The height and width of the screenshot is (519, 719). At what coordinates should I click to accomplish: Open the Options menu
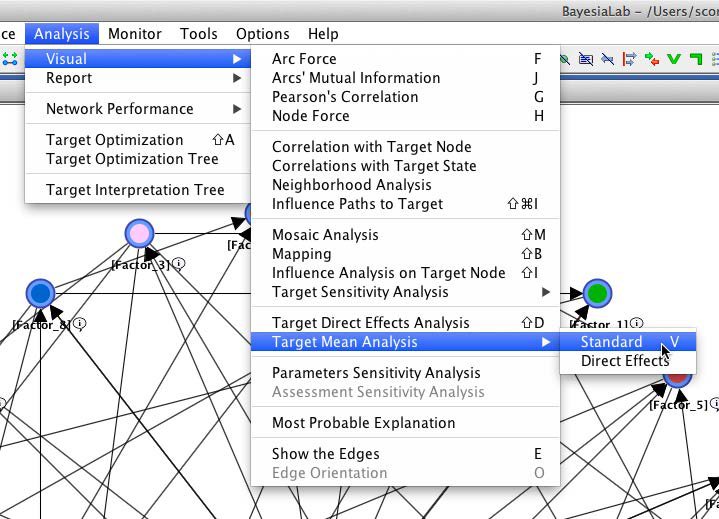click(263, 33)
